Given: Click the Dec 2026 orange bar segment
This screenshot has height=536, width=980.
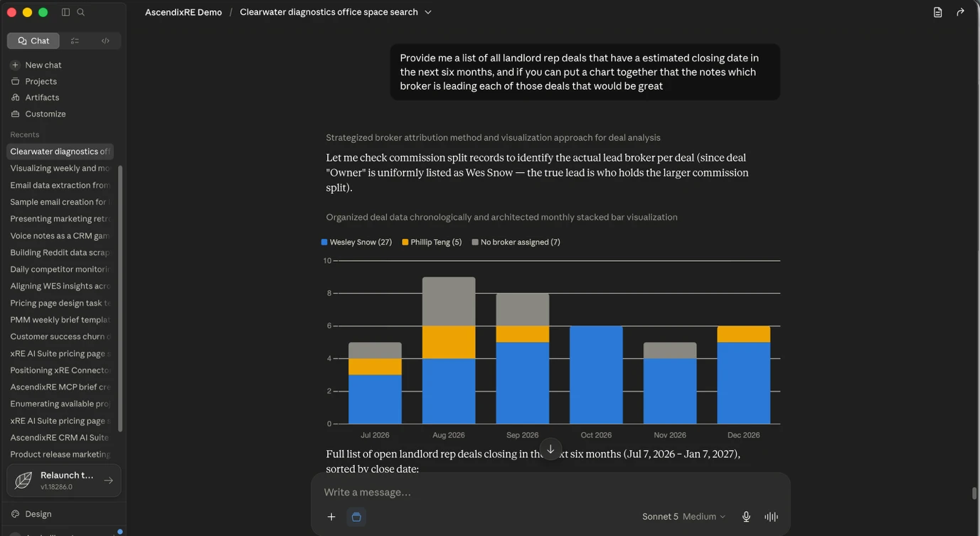Looking at the screenshot, I should click(x=744, y=334).
